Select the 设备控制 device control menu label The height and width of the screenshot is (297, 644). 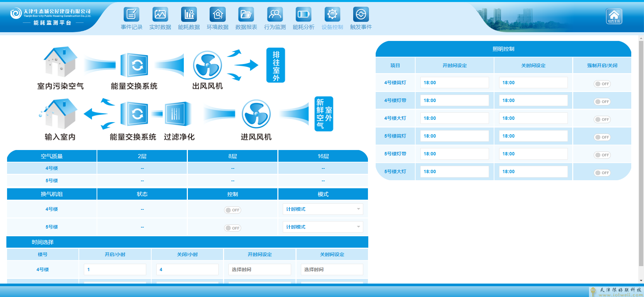coord(332,27)
